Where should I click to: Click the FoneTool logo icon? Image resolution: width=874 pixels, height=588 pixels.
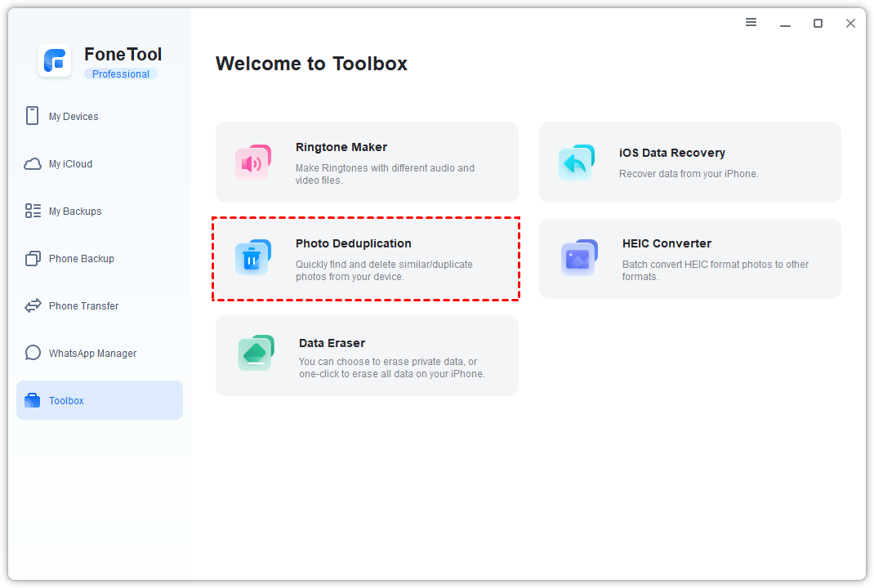(x=55, y=60)
